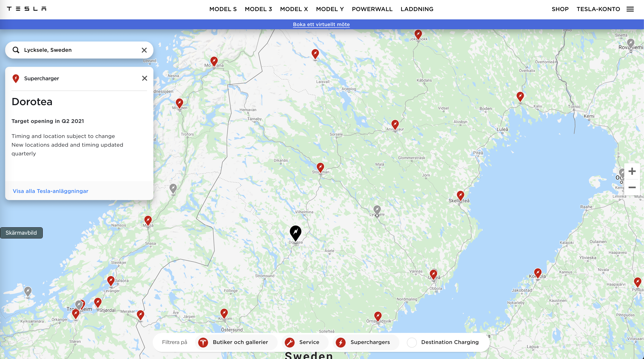644x359 pixels.
Task: Open the Powerwall menu item
Action: [372, 9]
